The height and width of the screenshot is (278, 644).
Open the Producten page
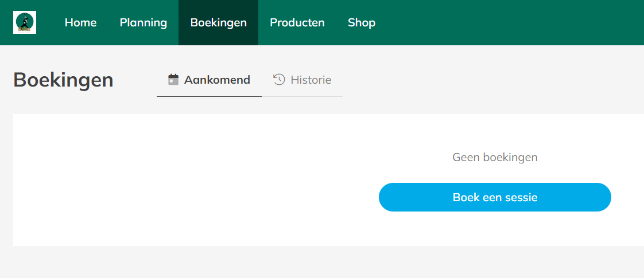(297, 22)
